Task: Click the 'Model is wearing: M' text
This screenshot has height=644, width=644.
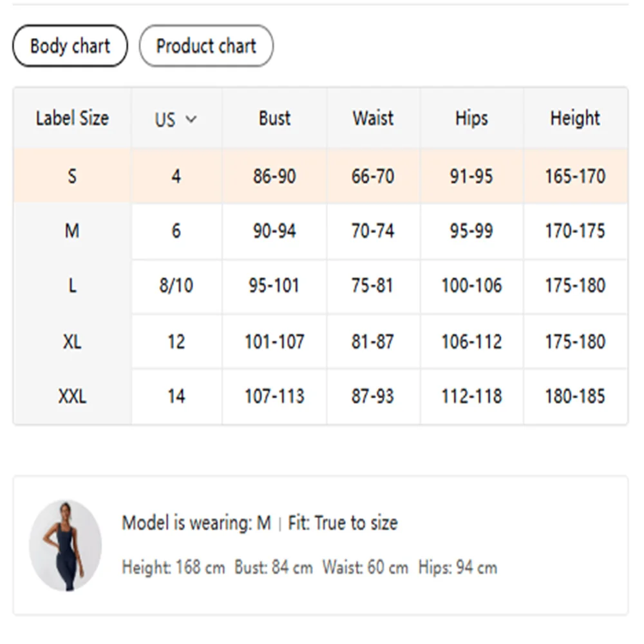Action: pyautogui.click(x=196, y=523)
